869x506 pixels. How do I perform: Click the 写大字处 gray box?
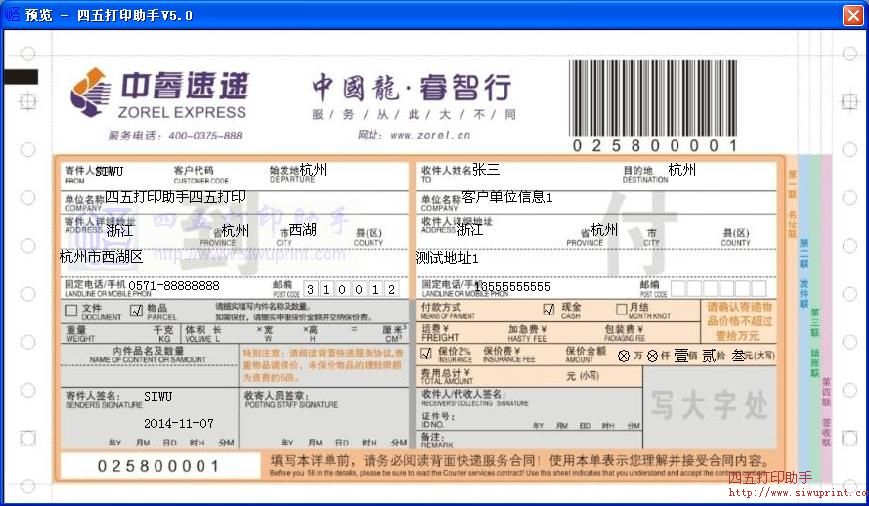click(x=709, y=407)
